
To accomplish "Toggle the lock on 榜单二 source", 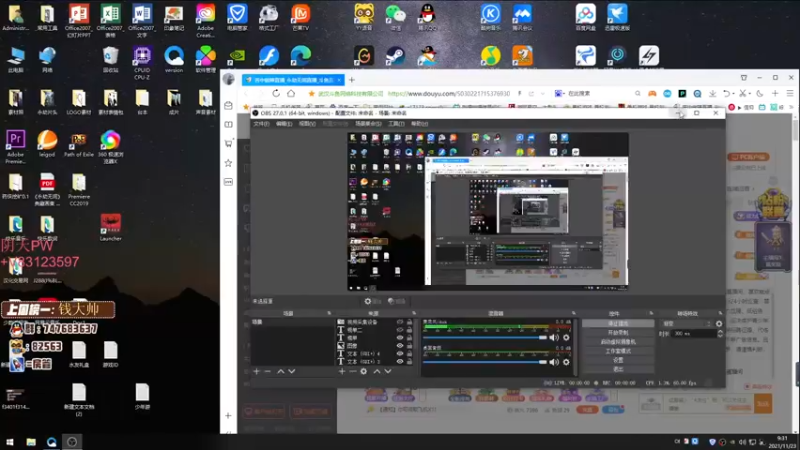I will (409, 330).
